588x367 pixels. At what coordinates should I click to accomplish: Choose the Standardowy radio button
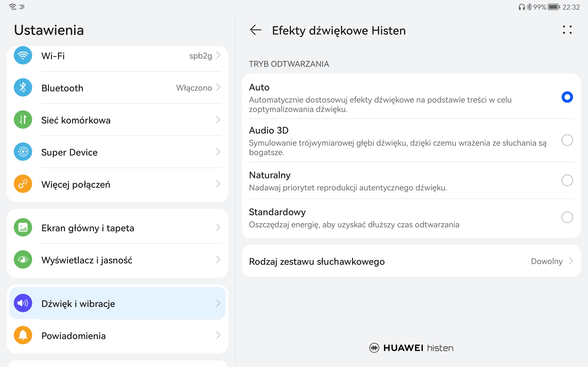[567, 217]
